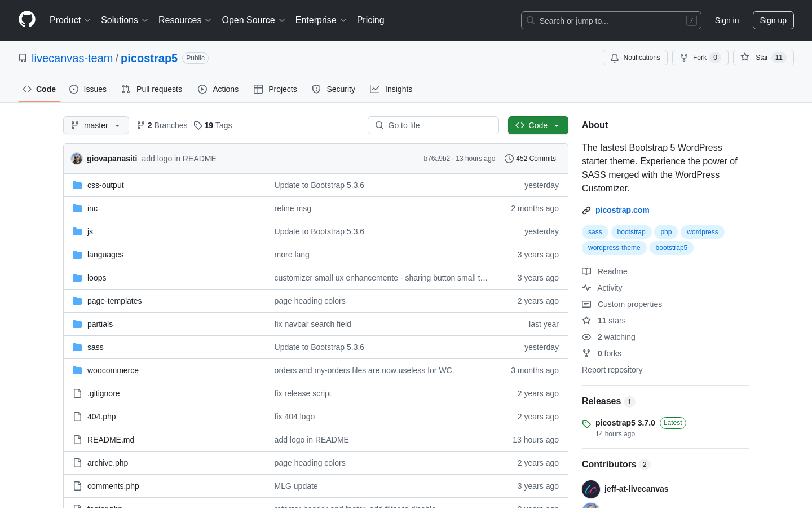812x508 pixels.
Task: Open the page-templates folder
Action: [x=114, y=301]
